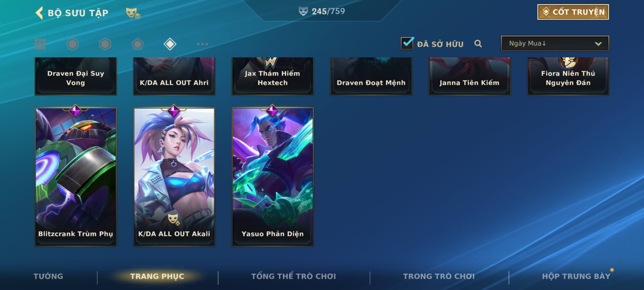Open the mask and coins skin shop icon

tap(133, 13)
